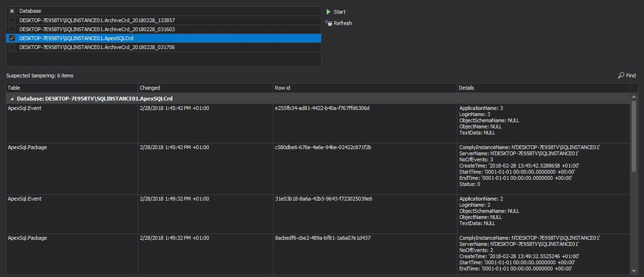Check the ArchiveCrd_20180228_133857 database checkbox

coord(12,20)
